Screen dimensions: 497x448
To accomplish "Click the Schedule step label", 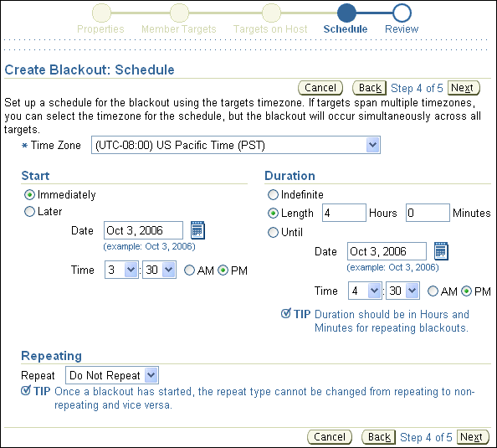I will coord(346,29).
